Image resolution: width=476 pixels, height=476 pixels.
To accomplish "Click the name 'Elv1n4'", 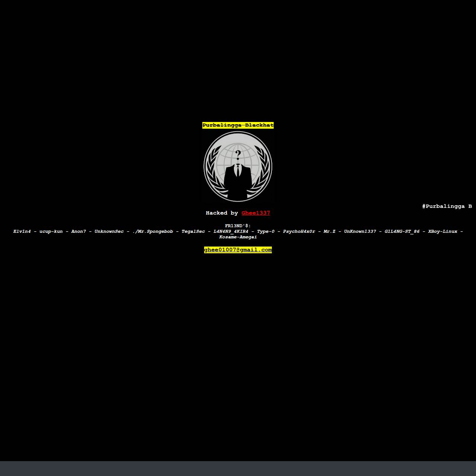I will pos(22,231).
